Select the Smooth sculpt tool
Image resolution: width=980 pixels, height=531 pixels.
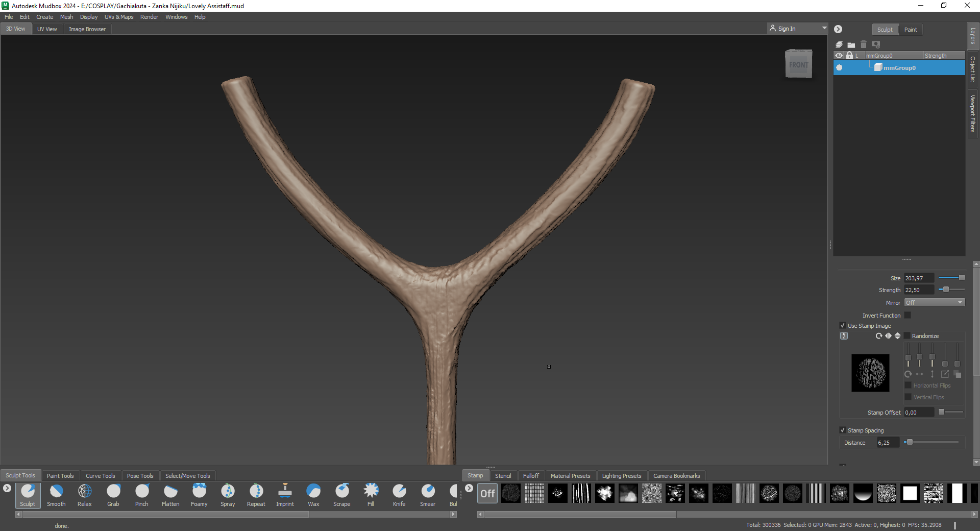pos(56,492)
